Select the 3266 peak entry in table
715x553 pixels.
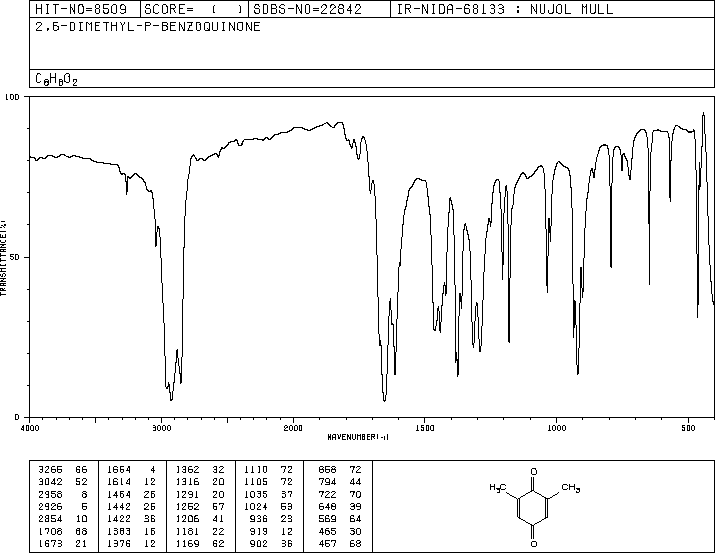tap(62, 470)
